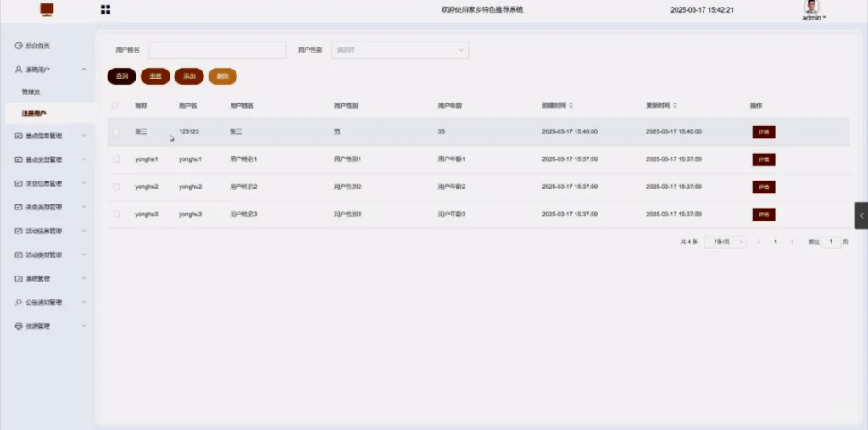The image size is (868, 430).
Task: Open the admin account dropdown
Action: pyautogui.click(x=814, y=18)
